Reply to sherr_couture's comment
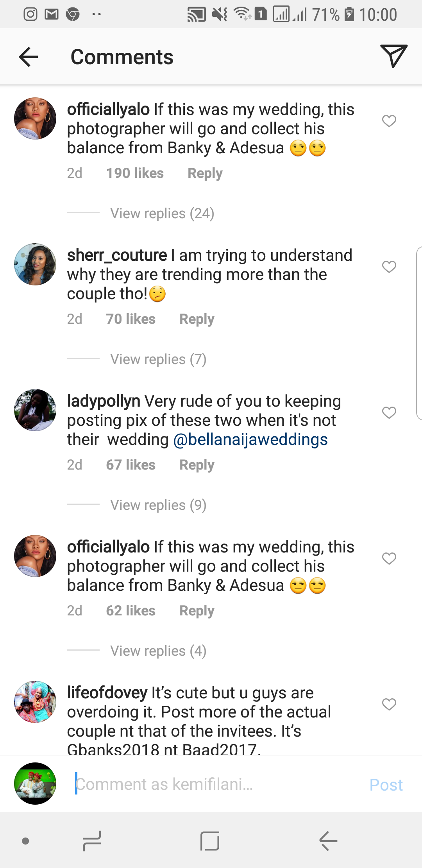The width and height of the screenshot is (422, 868). (x=197, y=319)
